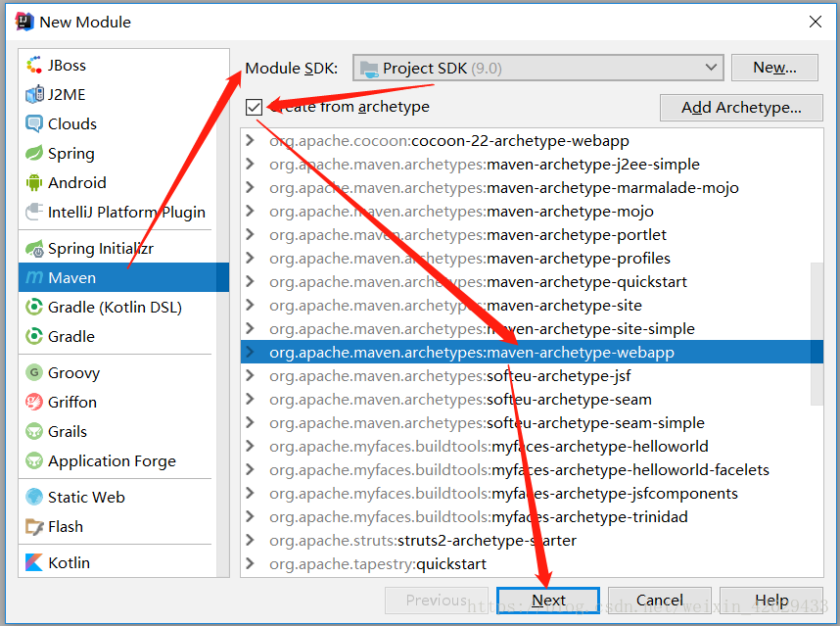Expand the selected maven-archetype-webapp node
840x626 pixels.
pos(250,352)
